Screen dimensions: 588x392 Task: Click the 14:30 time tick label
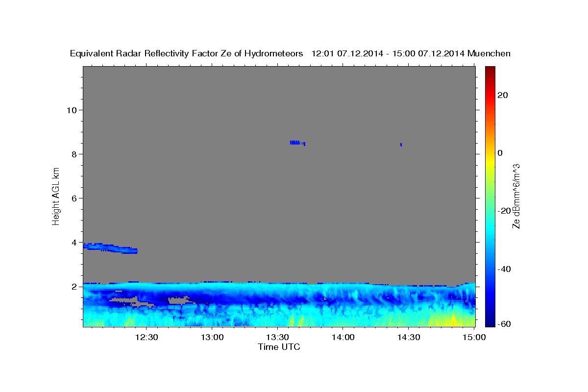coord(408,337)
